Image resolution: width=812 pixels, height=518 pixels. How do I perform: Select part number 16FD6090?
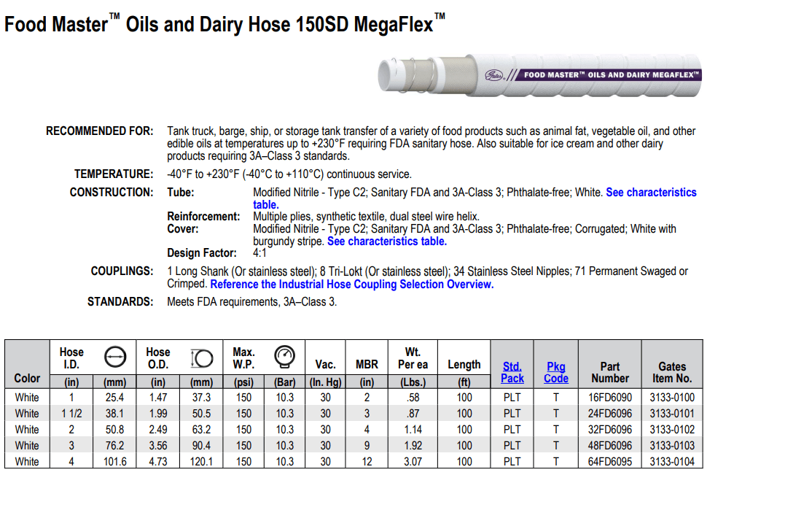(x=609, y=398)
